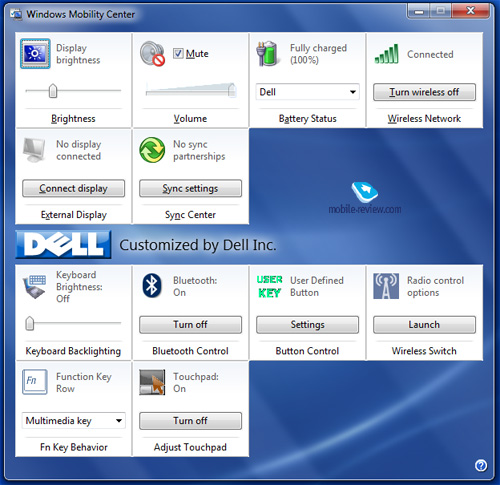Click the Volume tile label
Image resolution: width=500 pixels, height=485 pixels.
190,119
